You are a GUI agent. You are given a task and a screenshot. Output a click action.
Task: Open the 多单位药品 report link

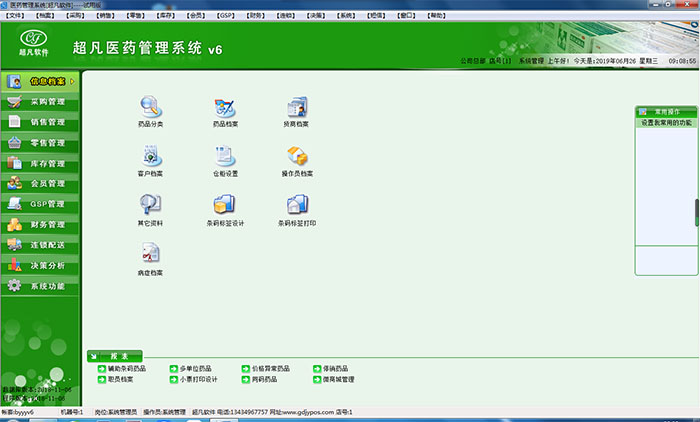191,368
